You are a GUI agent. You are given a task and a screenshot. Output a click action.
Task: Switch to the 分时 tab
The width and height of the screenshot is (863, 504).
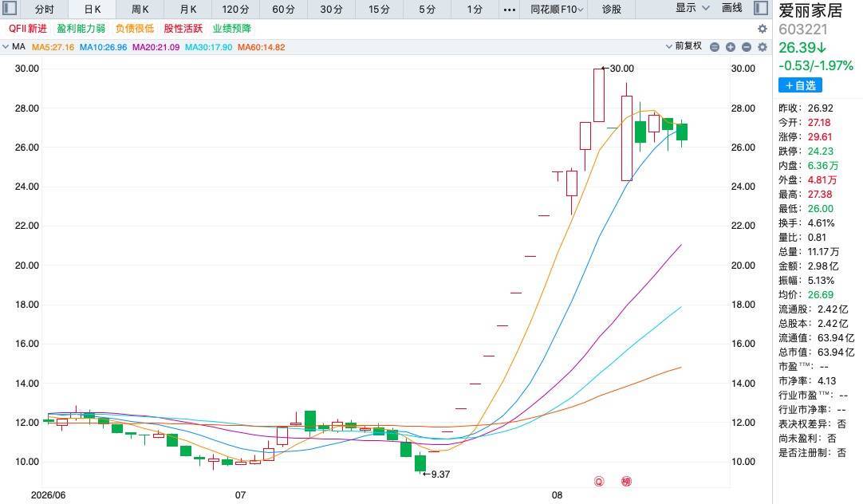coord(45,10)
